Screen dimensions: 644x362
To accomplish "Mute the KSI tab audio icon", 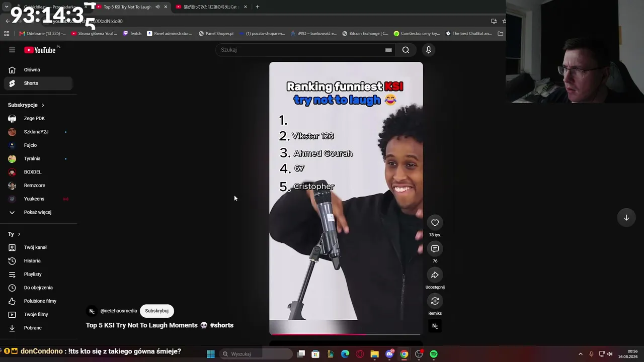I will click(x=157, y=7).
